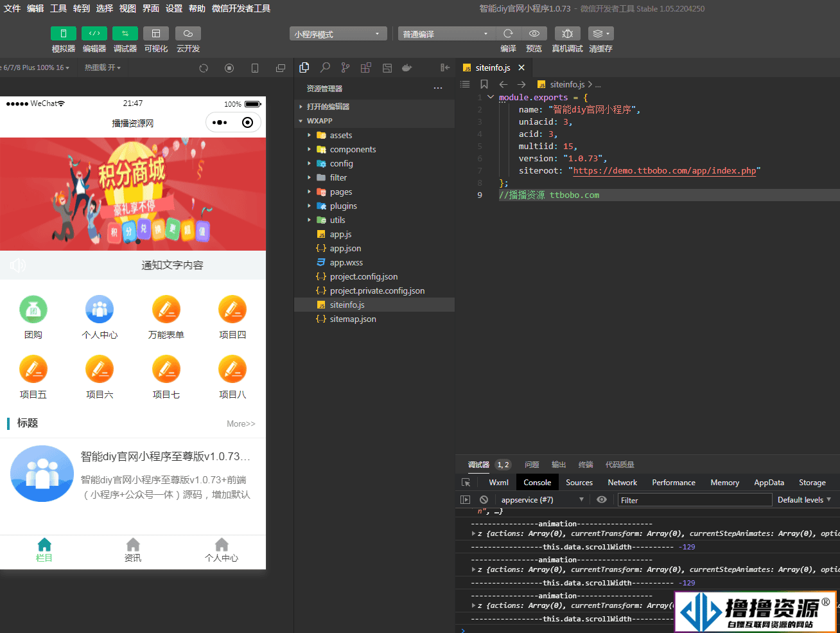Click the 预览 preview eye icon
The width and height of the screenshot is (840, 633).
tap(534, 33)
